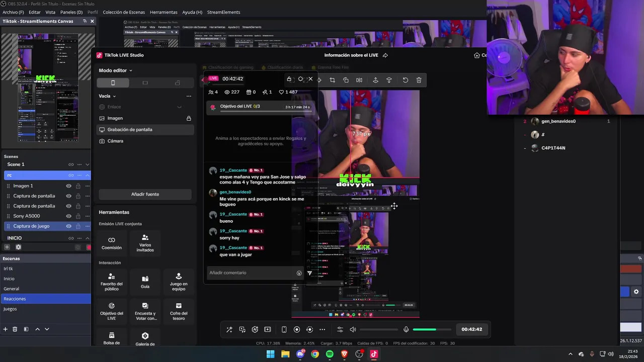
Task: Open the Archivo menu
Action: point(13,12)
